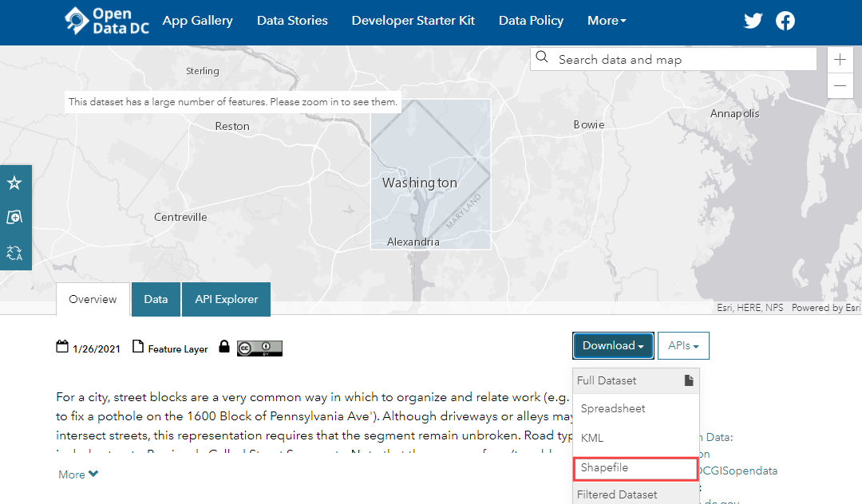Click the Creative Commons license badge
Viewport: 862px width, 504px height.
259,348
